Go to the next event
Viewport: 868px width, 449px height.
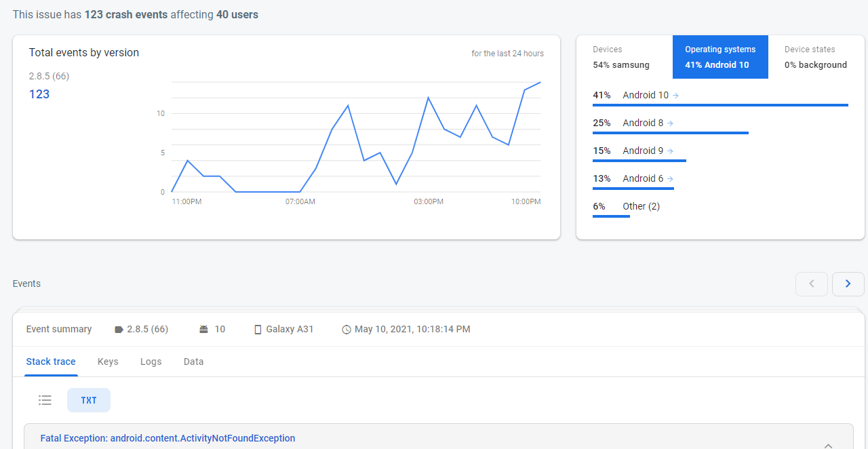848,284
